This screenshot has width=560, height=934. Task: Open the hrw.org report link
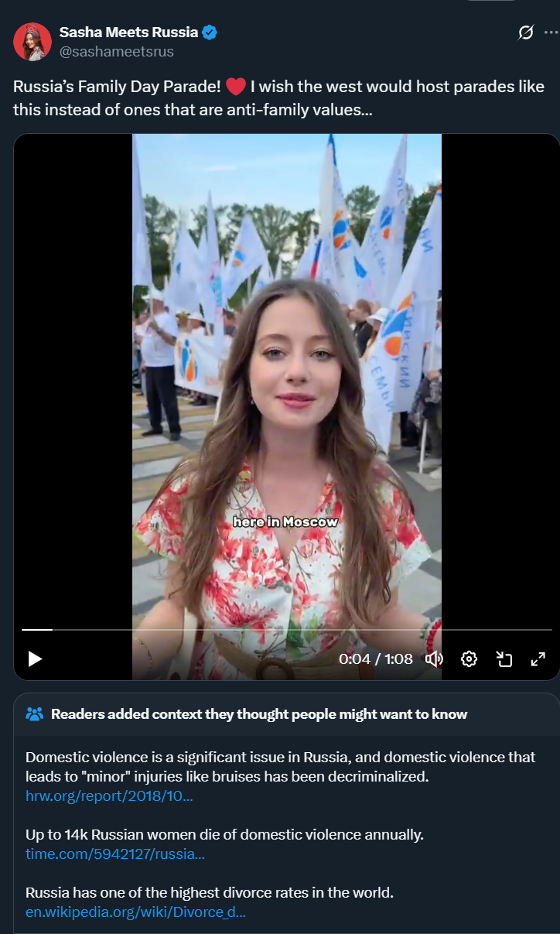click(x=109, y=796)
